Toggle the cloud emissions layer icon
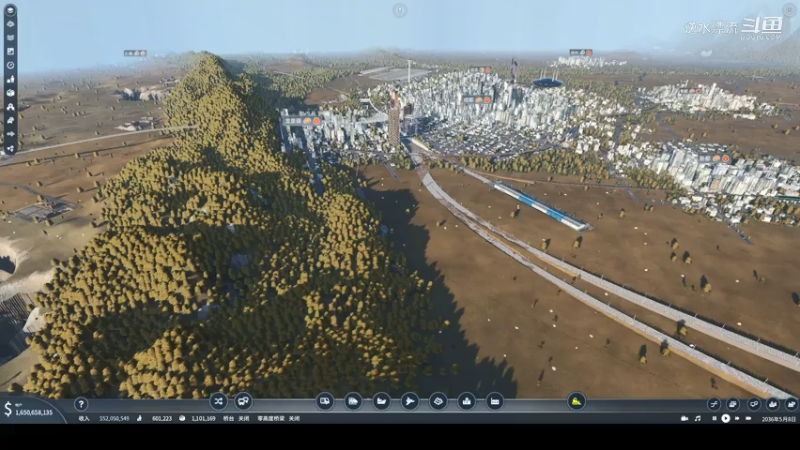 coord(10,120)
